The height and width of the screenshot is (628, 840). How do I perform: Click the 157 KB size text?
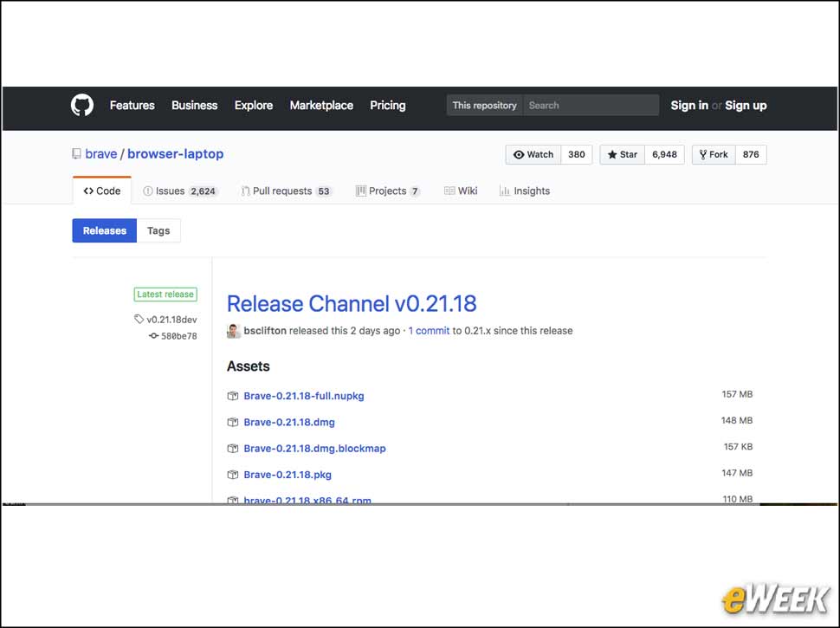738,447
